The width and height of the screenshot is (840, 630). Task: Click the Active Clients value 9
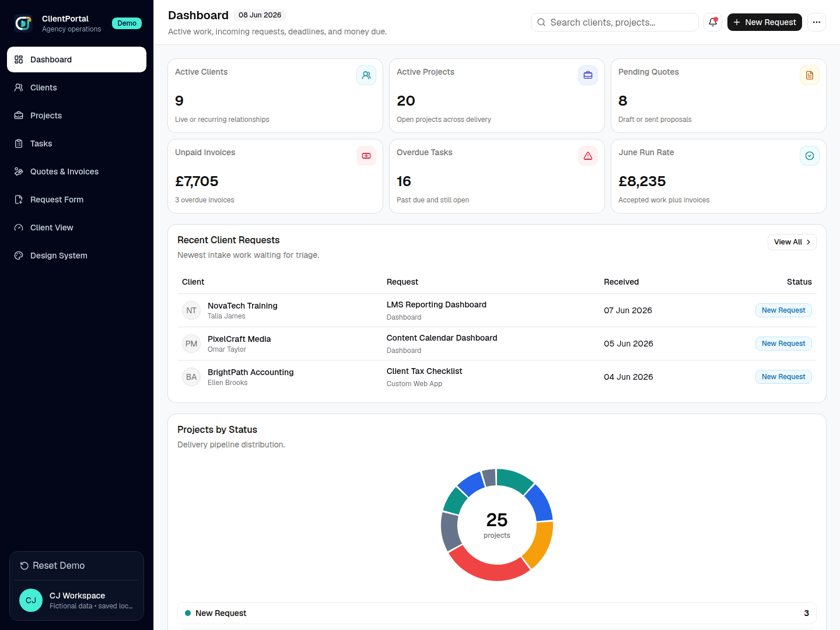180,101
